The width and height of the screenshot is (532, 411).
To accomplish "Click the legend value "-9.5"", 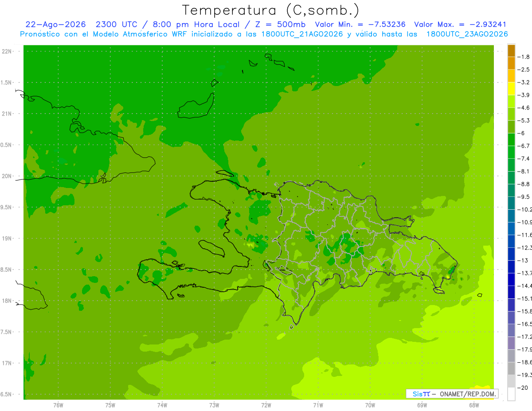I will [524, 196].
